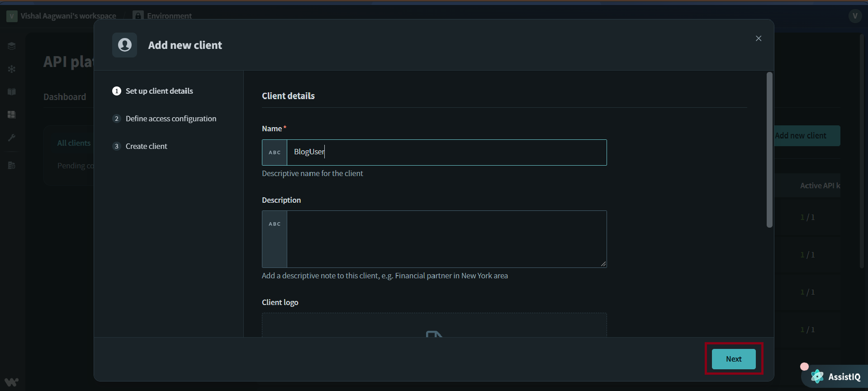Open the user avatar V menu
The height and width of the screenshot is (391, 868).
pyautogui.click(x=855, y=16)
